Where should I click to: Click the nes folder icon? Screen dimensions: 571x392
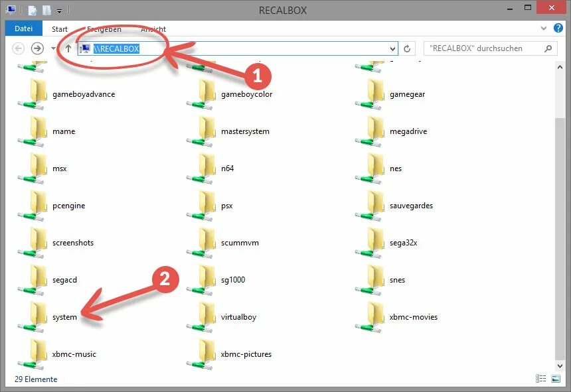(x=370, y=168)
